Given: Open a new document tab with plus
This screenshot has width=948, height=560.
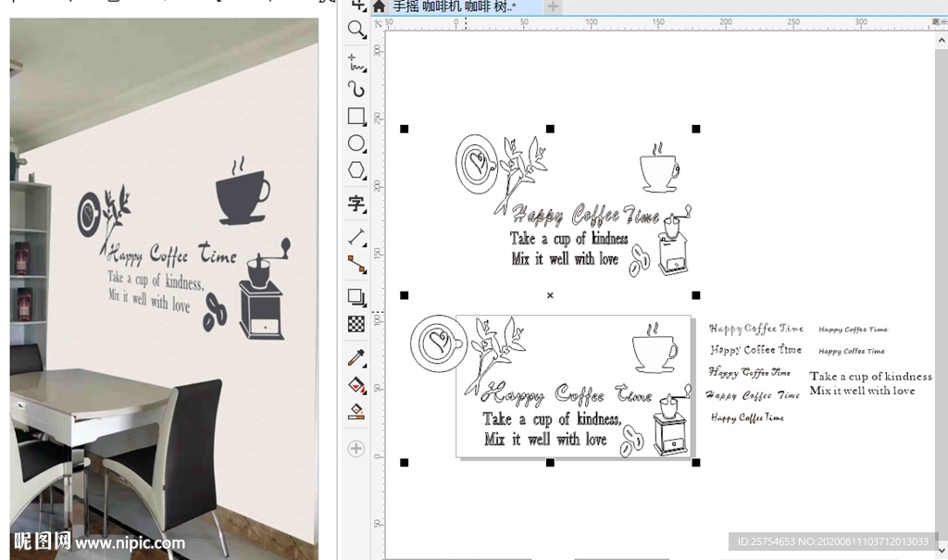Looking at the screenshot, I should click(553, 7).
